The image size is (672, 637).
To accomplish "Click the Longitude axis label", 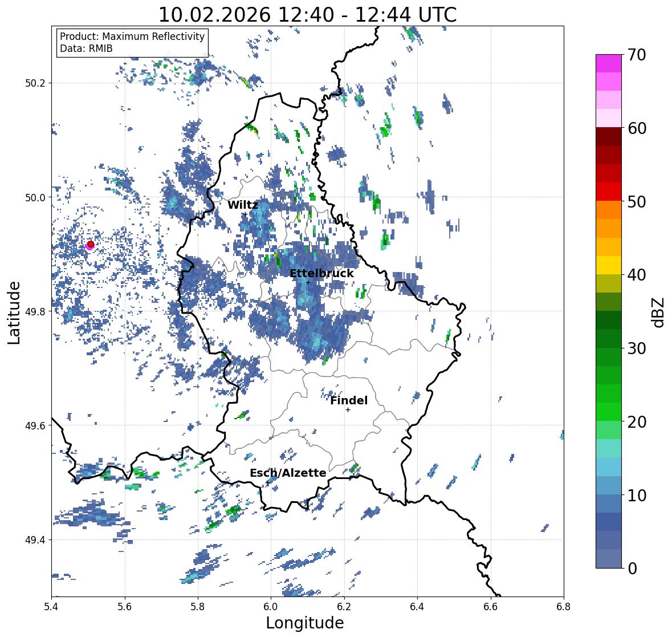I will coord(305,623).
